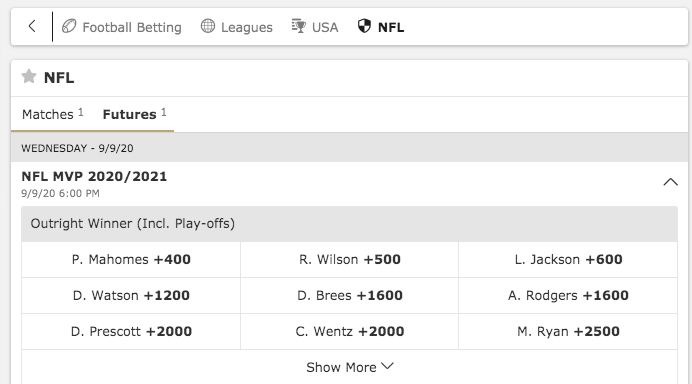
Task: Switch to the Matches tab
Action: (x=53, y=114)
